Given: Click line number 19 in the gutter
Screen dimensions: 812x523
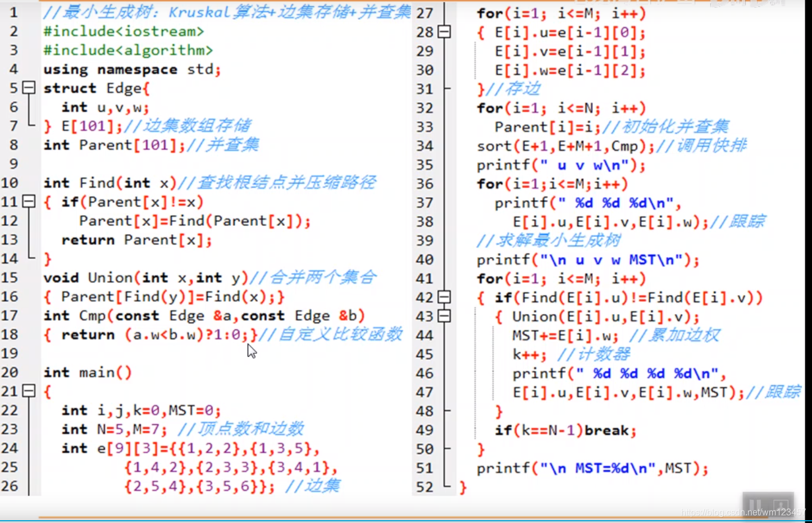Looking at the screenshot, I should [10, 353].
